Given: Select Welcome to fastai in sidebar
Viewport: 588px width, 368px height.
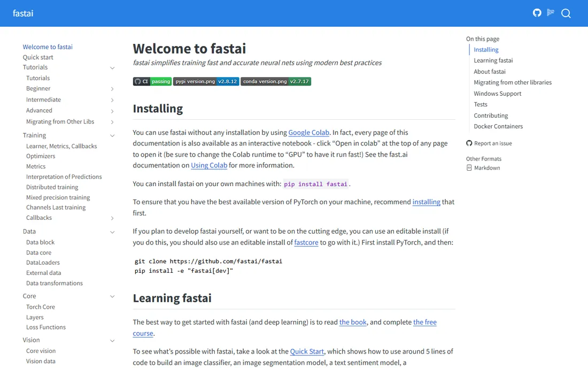Looking at the screenshot, I should pos(48,47).
